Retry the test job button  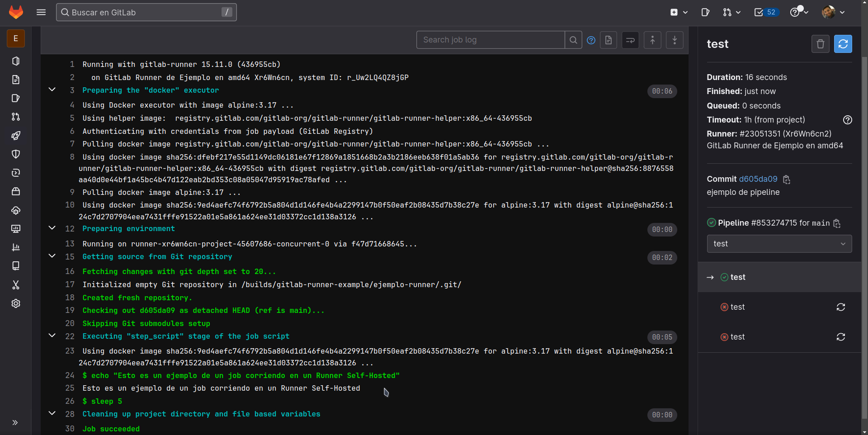(x=843, y=44)
